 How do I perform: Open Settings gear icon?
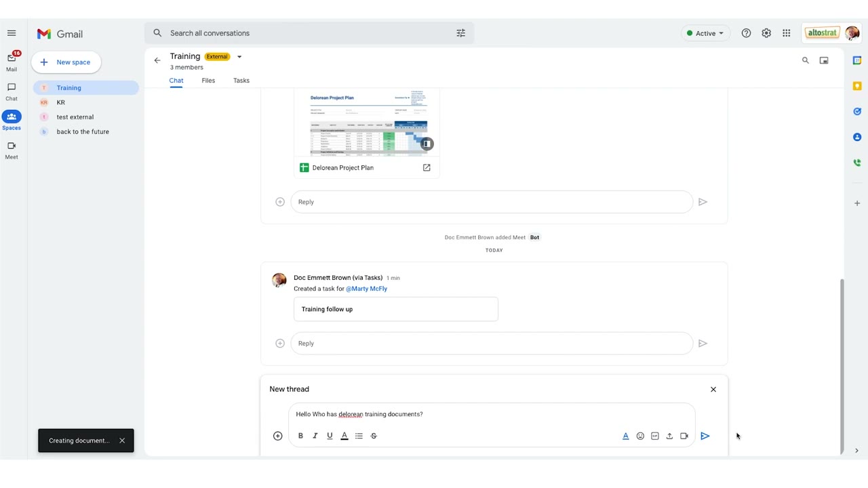766,33
